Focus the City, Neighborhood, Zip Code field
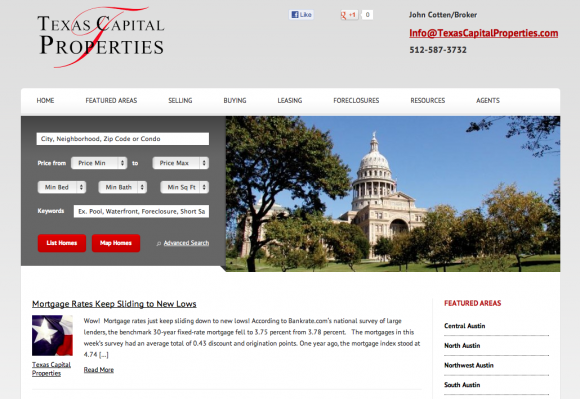The height and width of the screenshot is (399, 580). (122, 139)
